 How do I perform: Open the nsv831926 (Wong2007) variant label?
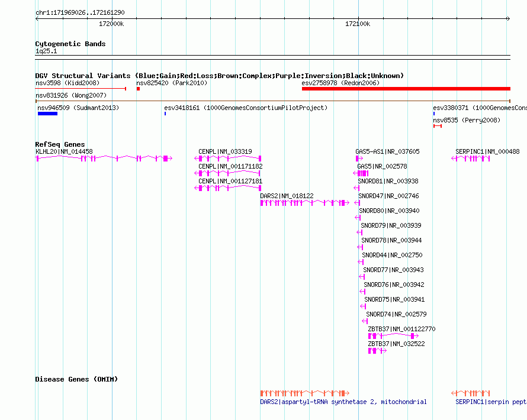(x=71, y=95)
